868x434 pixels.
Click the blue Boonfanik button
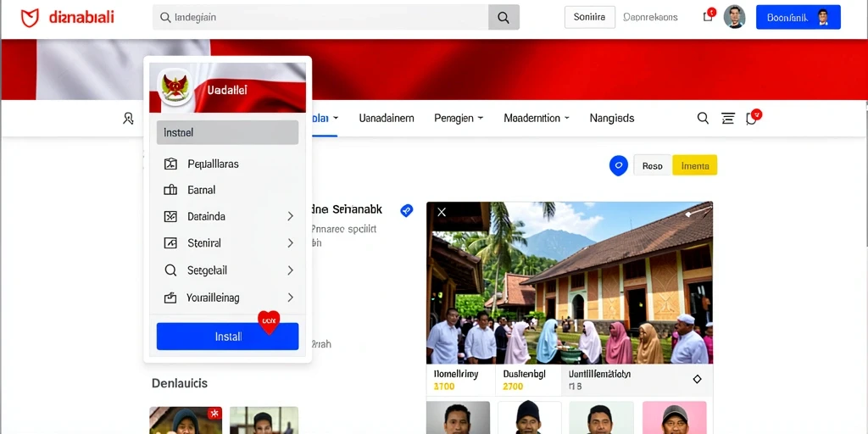pos(798,17)
